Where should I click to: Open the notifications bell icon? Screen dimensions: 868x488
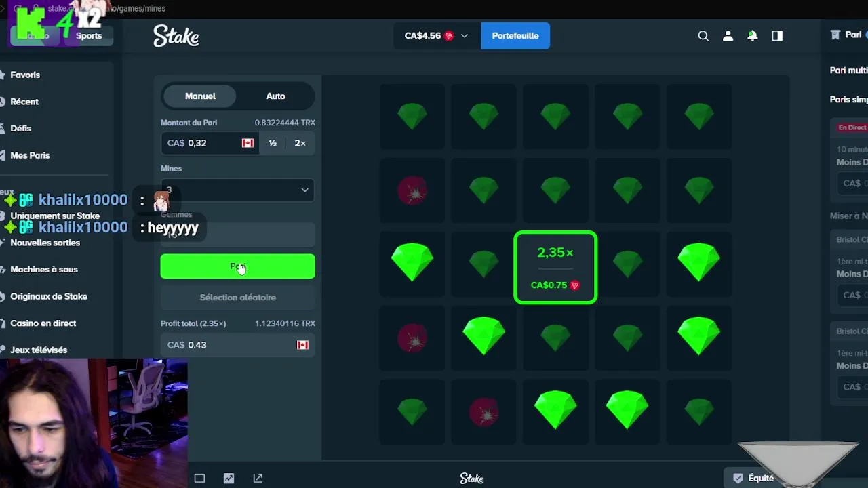(752, 36)
